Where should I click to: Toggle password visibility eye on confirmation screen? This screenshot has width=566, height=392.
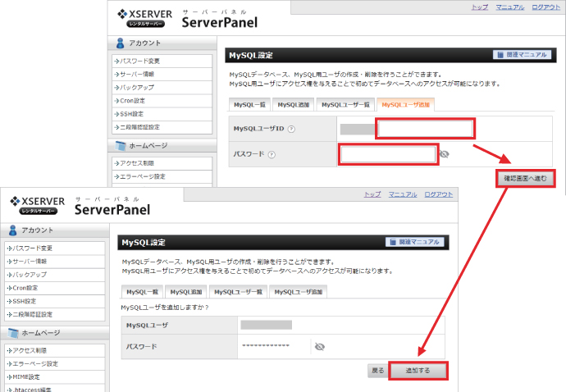click(320, 347)
